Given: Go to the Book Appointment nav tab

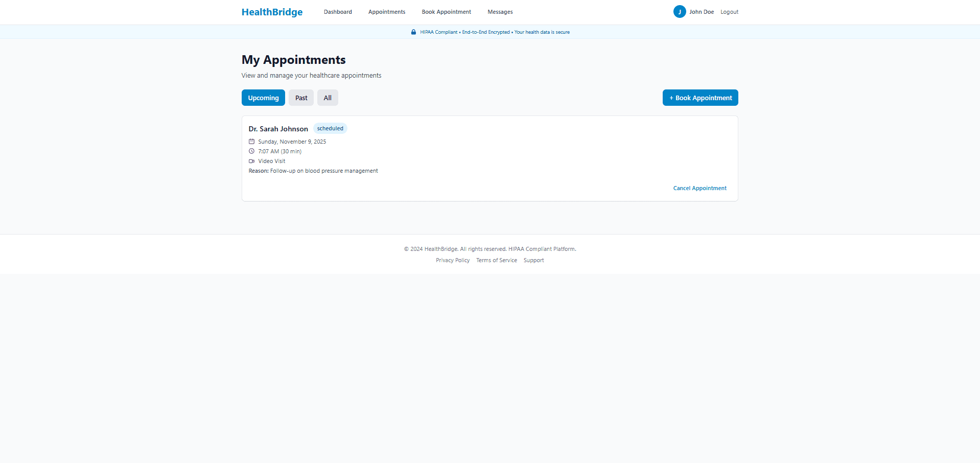Looking at the screenshot, I should pyautogui.click(x=446, y=12).
